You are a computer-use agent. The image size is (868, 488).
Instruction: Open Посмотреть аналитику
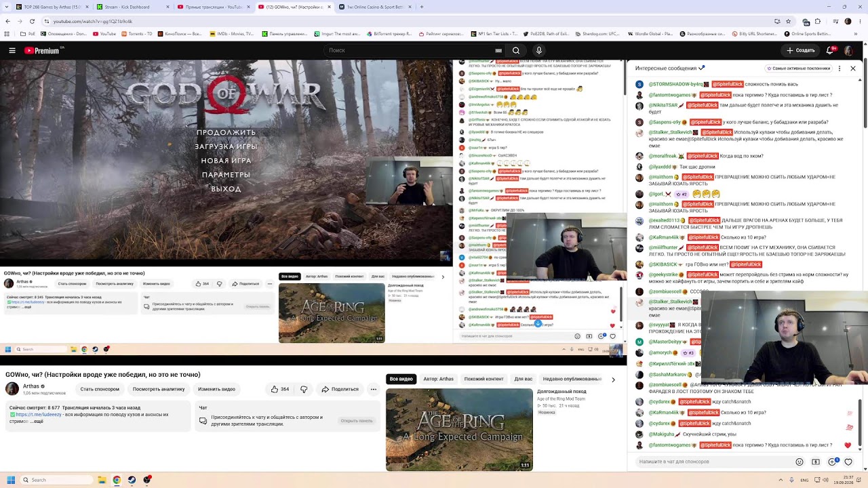(159, 389)
